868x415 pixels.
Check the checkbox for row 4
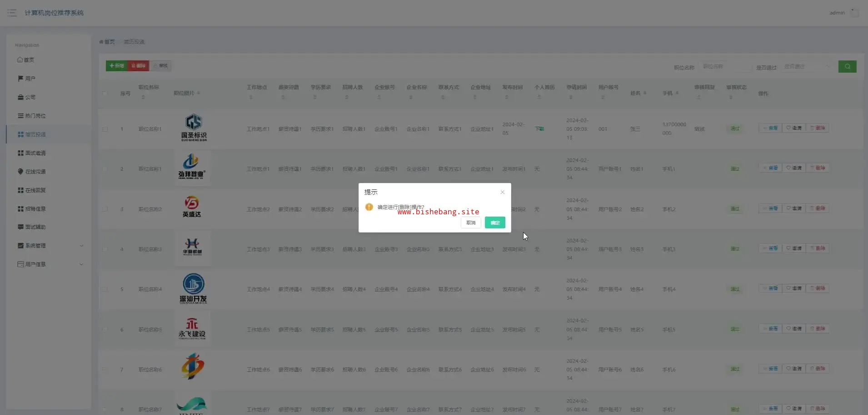click(x=105, y=249)
